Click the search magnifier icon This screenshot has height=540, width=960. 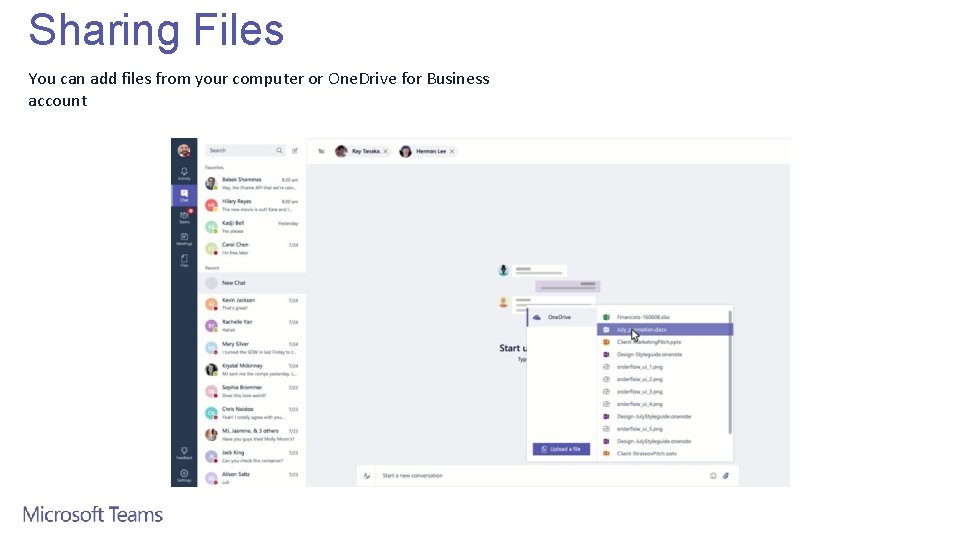[279, 151]
